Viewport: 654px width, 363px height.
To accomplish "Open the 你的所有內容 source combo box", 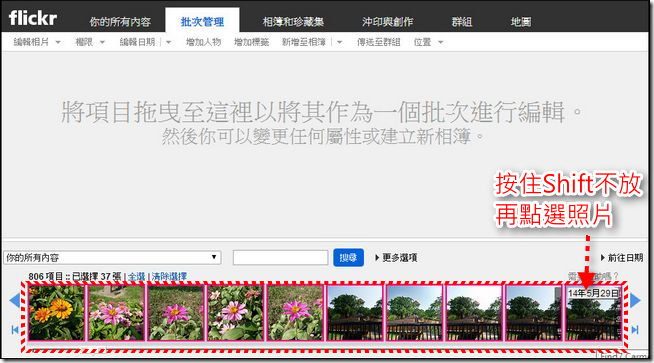I will 112,257.
